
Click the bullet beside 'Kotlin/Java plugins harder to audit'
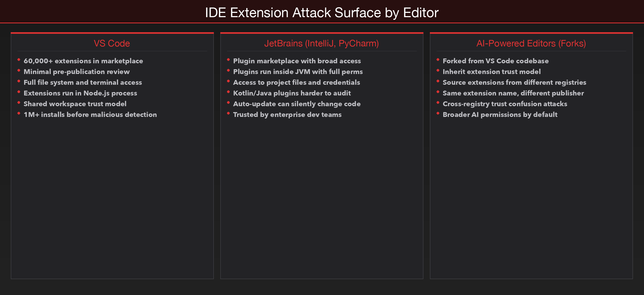click(x=228, y=92)
